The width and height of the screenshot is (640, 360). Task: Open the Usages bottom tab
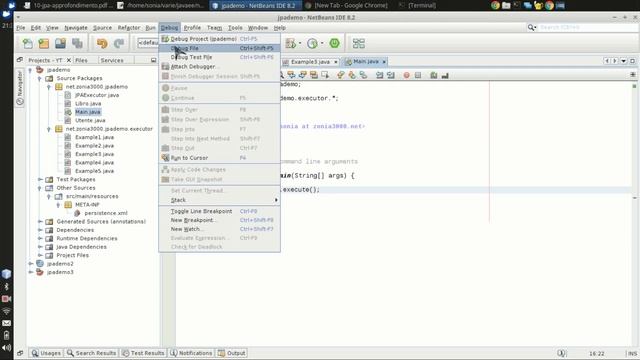(x=46, y=353)
